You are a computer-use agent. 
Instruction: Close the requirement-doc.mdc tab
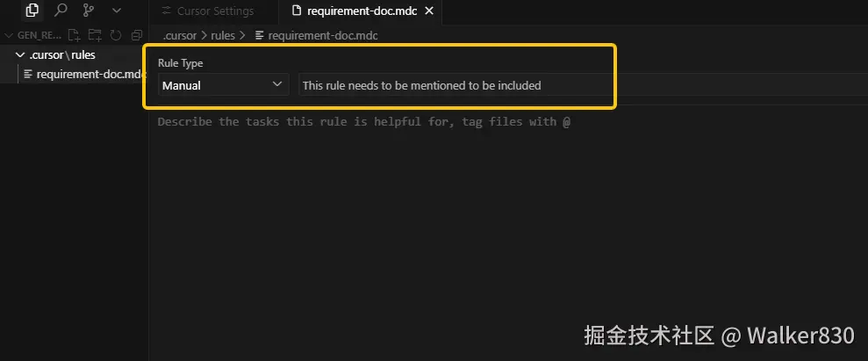(428, 11)
